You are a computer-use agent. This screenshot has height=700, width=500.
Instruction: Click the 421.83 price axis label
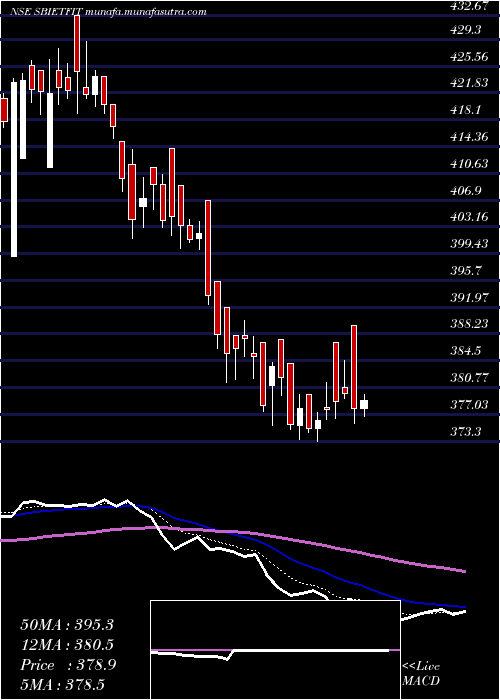(x=471, y=83)
